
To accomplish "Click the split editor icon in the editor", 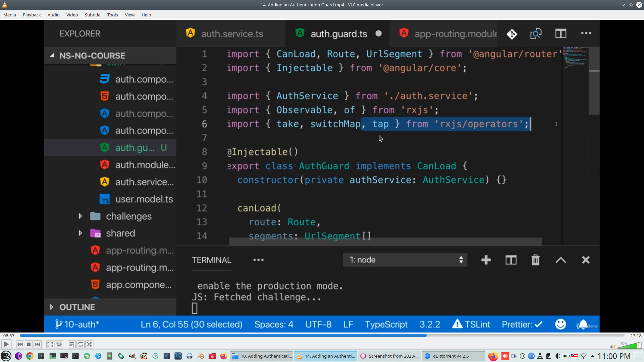I will pyautogui.click(x=560, y=34).
